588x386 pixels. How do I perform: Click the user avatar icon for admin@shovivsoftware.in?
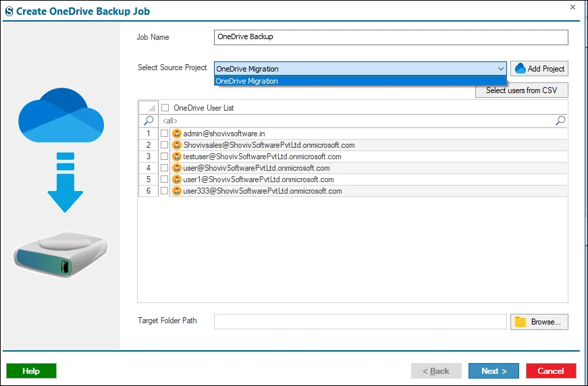177,134
